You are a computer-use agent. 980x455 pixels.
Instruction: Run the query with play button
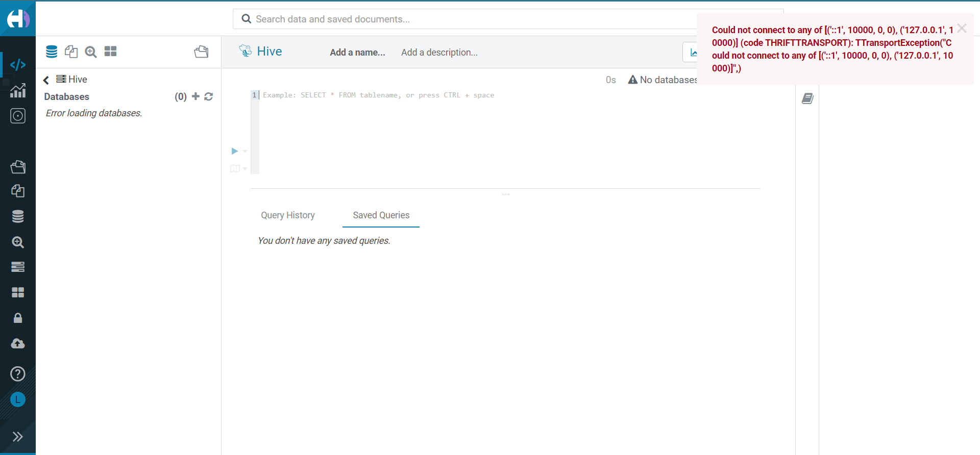point(234,151)
